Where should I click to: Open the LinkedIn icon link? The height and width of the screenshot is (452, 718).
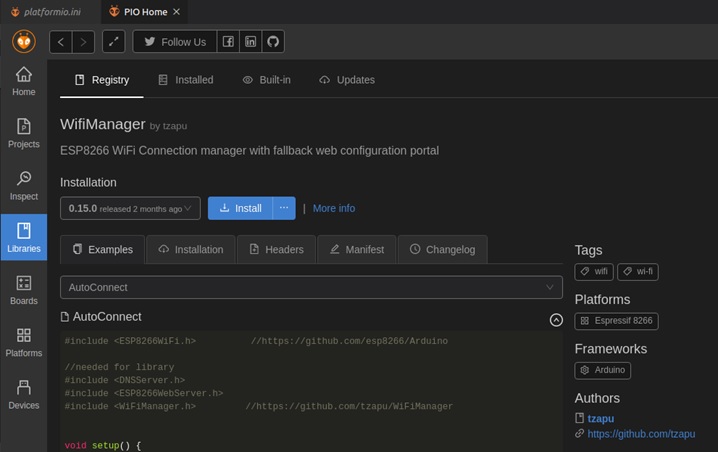coord(250,42)
